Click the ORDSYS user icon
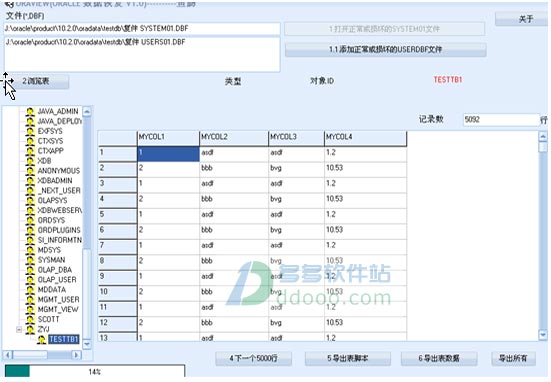Viewport: 551px width, 382px height. (30, 220)
